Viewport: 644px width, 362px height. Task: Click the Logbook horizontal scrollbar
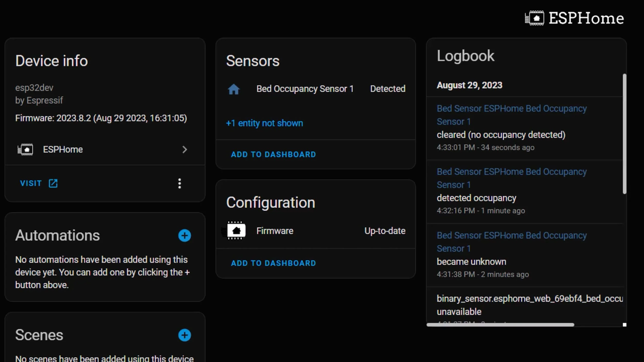500,325
